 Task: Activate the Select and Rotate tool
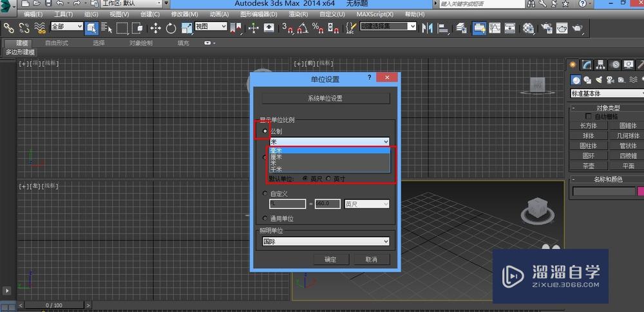171,28
